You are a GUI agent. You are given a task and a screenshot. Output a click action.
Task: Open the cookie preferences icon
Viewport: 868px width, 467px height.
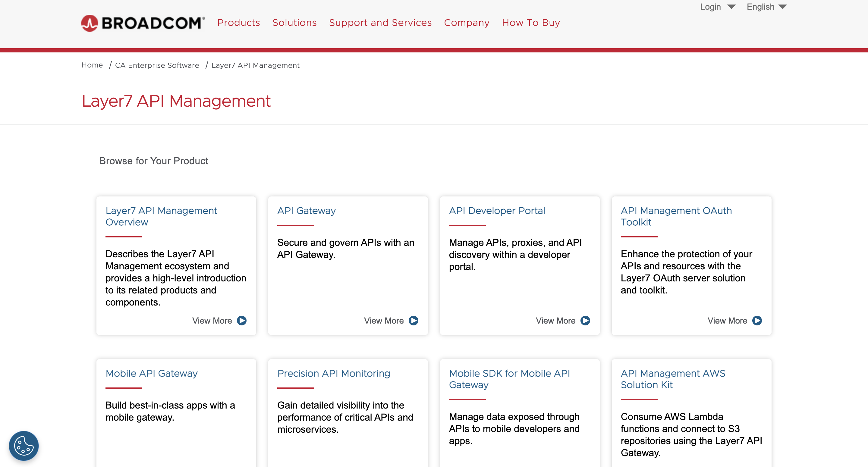(24, 445)
